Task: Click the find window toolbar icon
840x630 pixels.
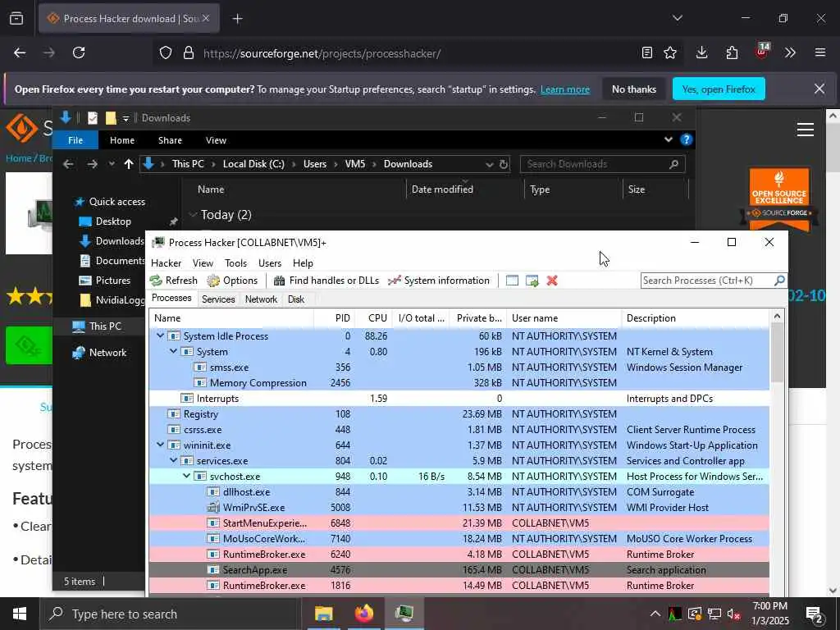Action: click(x=512, y=281)
